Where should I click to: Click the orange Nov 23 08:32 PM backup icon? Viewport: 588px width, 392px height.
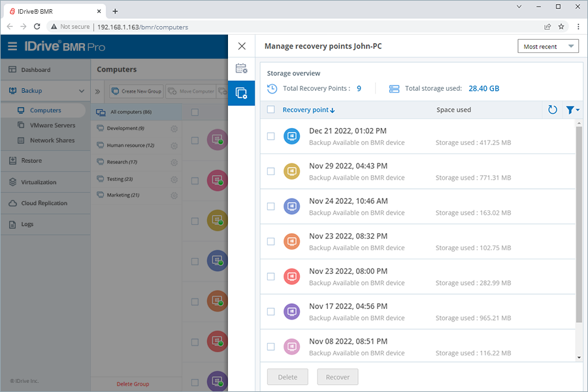click(291, 241)
